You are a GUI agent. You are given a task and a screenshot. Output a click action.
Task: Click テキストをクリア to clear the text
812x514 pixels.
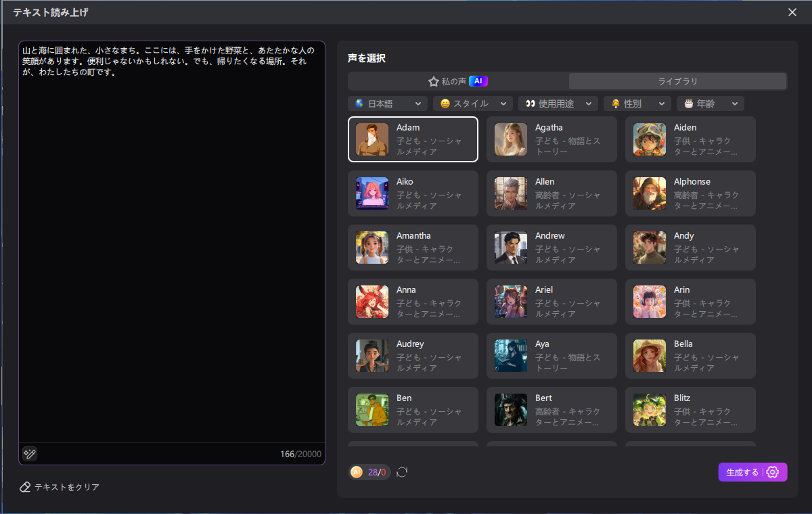64,486
